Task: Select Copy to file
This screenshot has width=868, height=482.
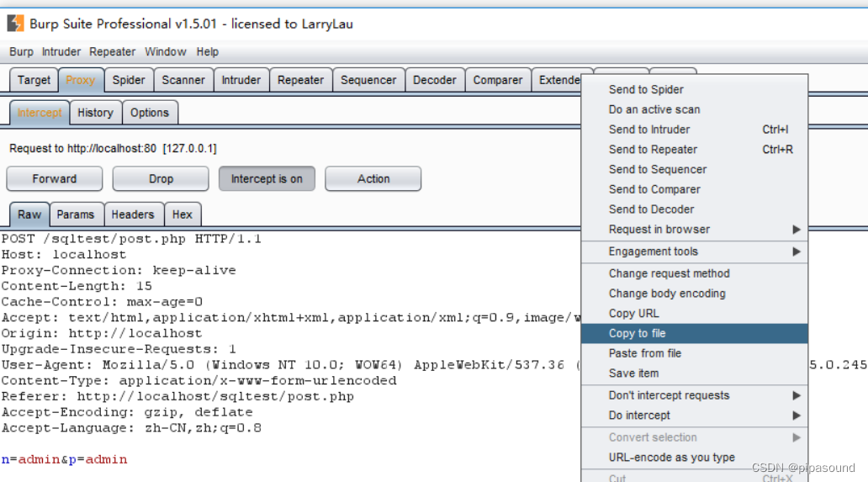Action: tap(694, 333)
